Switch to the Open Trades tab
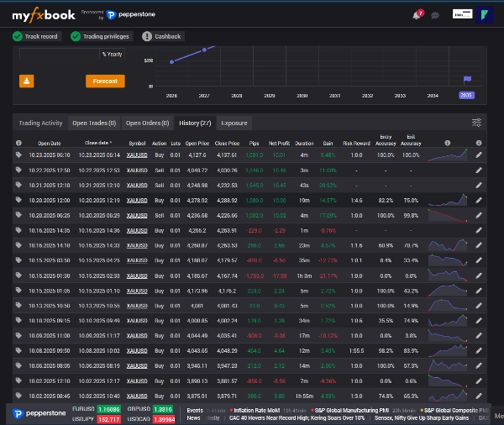This screenshot has width=504, height=425. click(x=93, y=123)
